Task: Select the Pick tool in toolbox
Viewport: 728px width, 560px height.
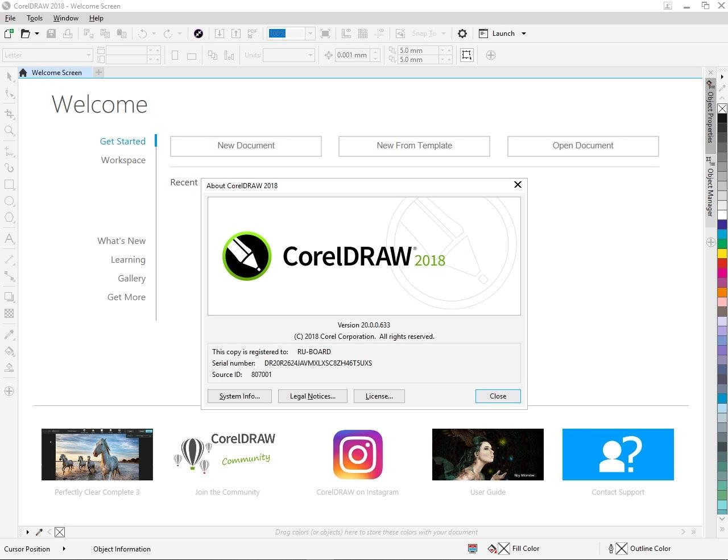Action: pos(9,77)
